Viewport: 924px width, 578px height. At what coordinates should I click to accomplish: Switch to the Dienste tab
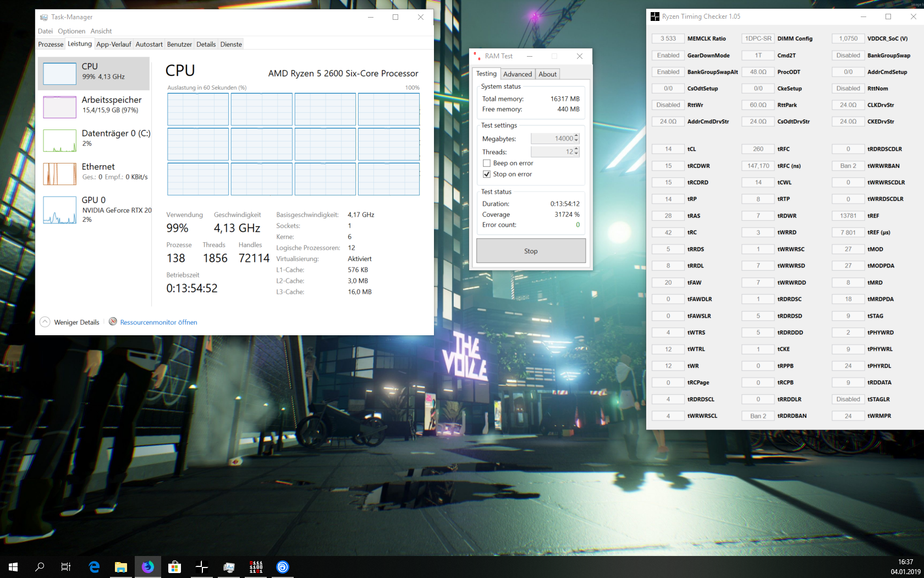point(231,45)
